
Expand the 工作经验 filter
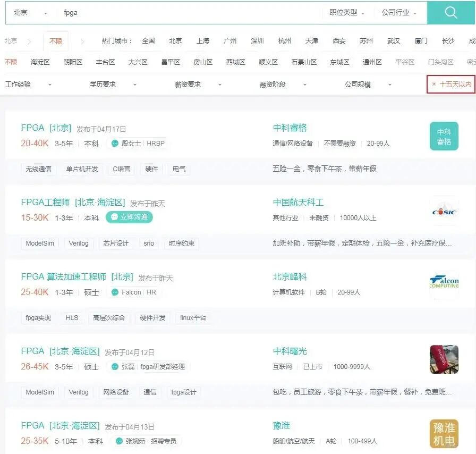(x=28, y=84)
